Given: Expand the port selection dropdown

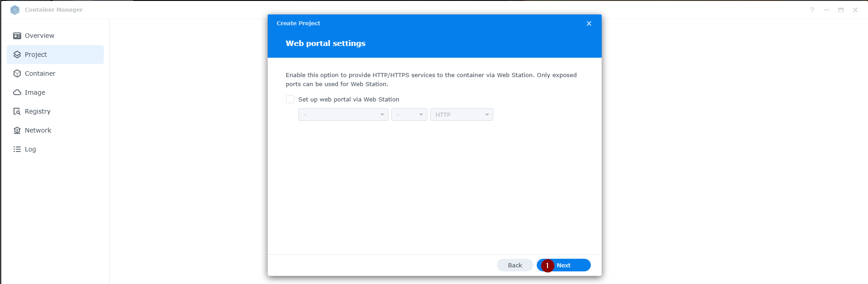Looking at the screenshot, I should (x=409, y=115).
